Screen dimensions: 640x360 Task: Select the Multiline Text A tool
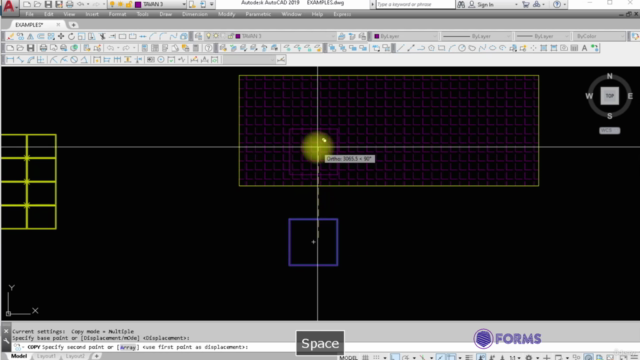[584, 48]
